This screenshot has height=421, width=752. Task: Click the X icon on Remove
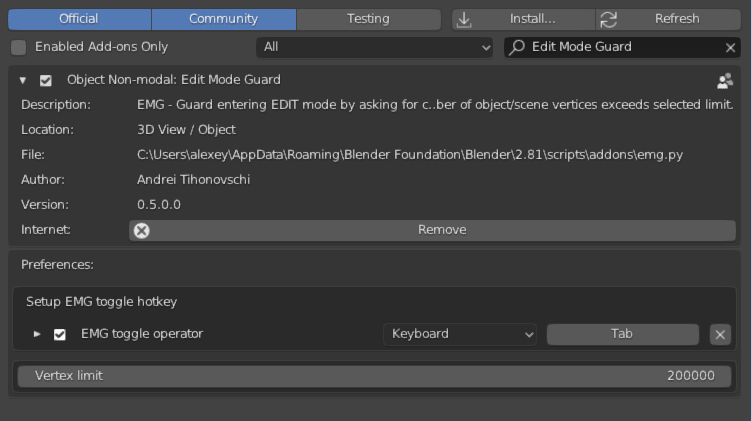[142, 230]
